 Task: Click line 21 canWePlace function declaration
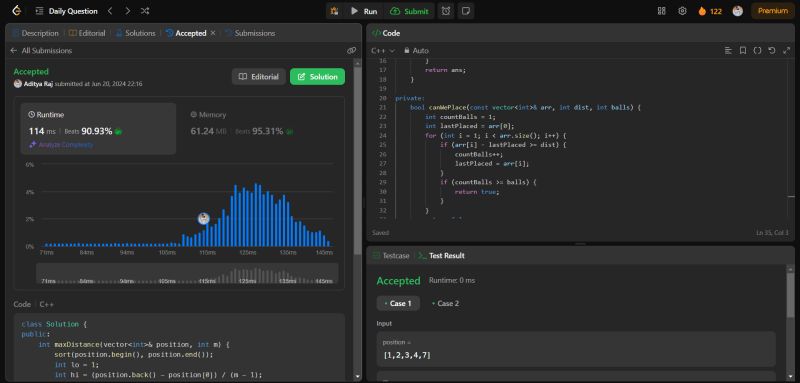525,108
